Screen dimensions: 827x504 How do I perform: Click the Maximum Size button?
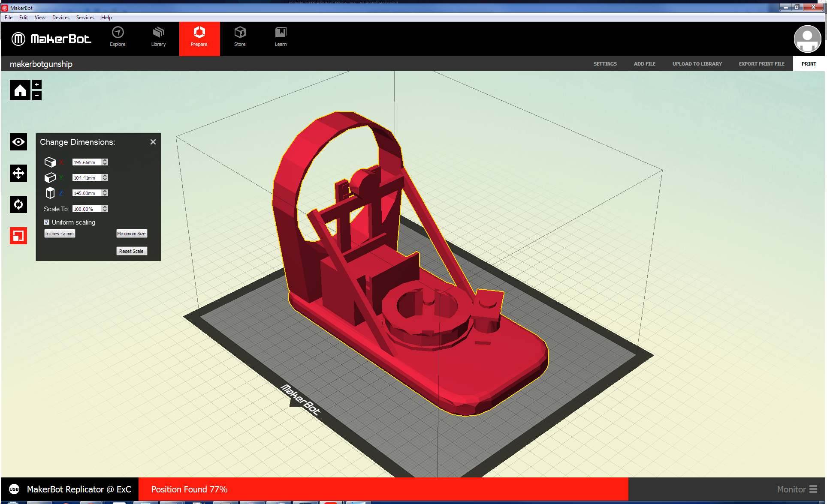click(132, 234)
